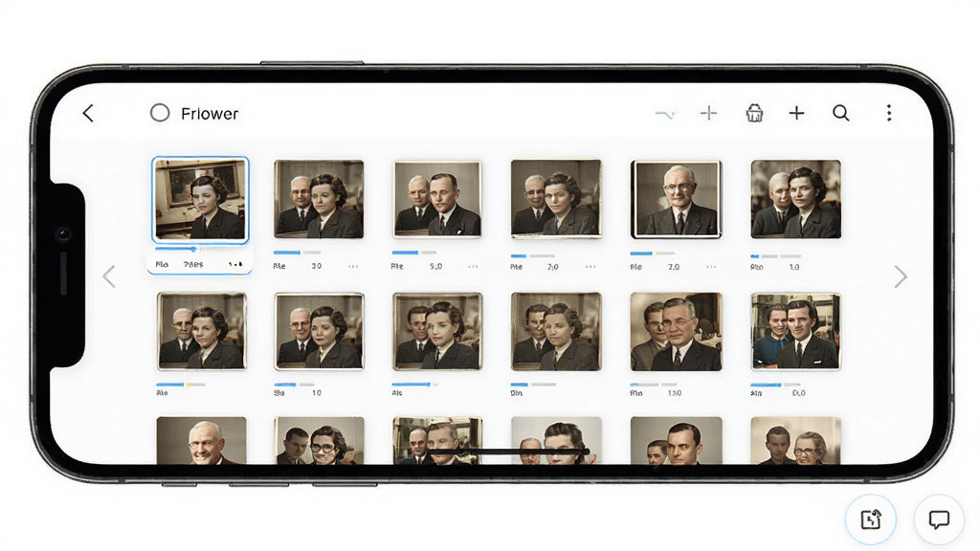Click the faded gray plus toolbar icon

pos(709,113)
